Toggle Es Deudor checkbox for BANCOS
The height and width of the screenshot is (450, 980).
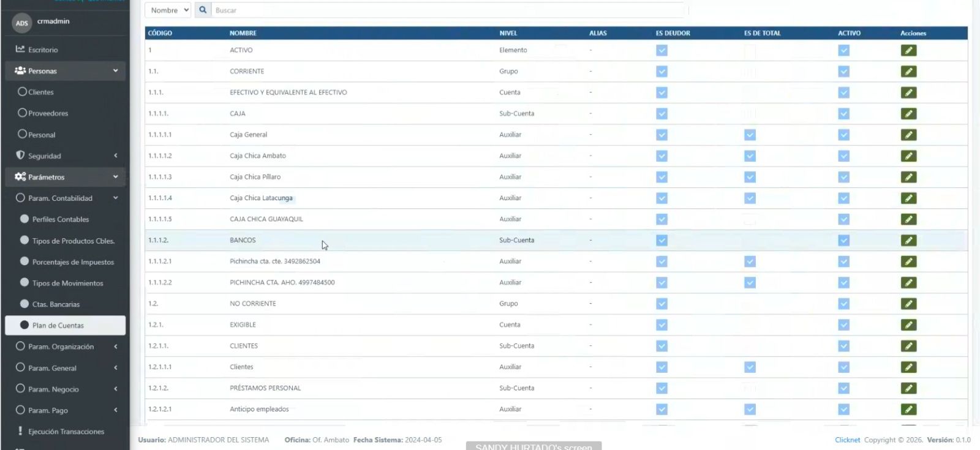click(661, 241)
